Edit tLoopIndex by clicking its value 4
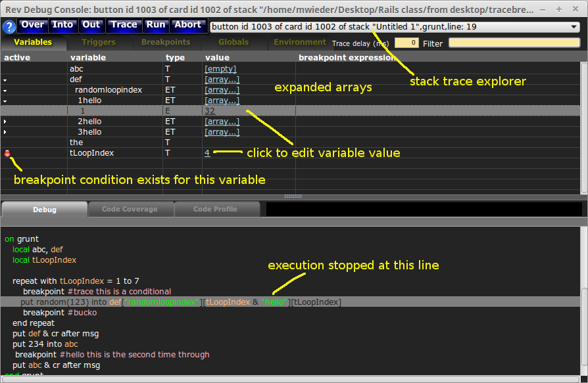Screen dimensions: 588x383 (x=207, y=153)
